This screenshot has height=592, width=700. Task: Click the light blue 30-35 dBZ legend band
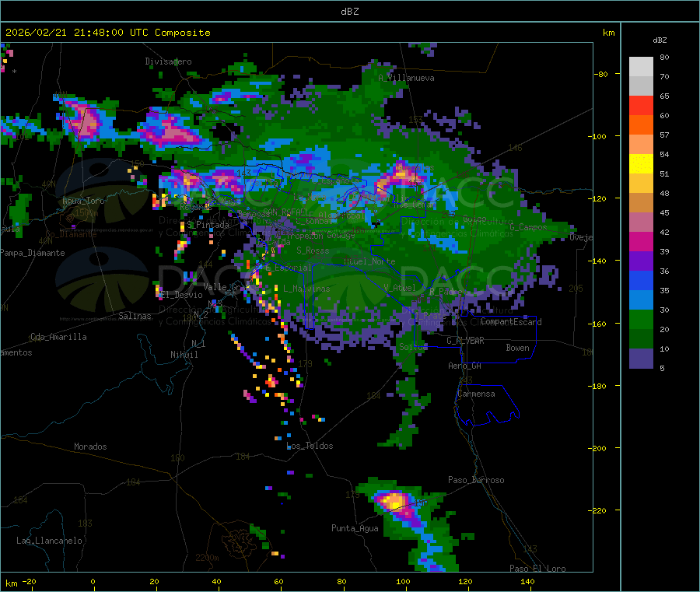[641, 300]
